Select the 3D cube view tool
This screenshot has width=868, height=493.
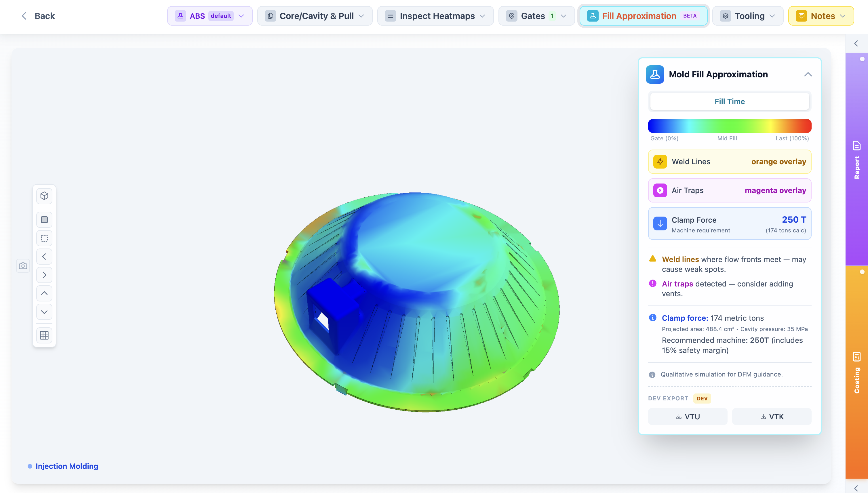[44, 195]
